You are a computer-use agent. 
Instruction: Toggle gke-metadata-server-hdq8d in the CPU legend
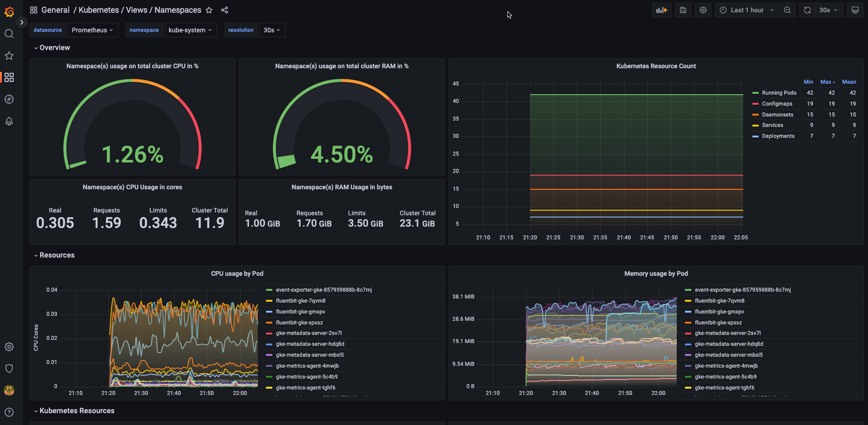tap(310, 344)
